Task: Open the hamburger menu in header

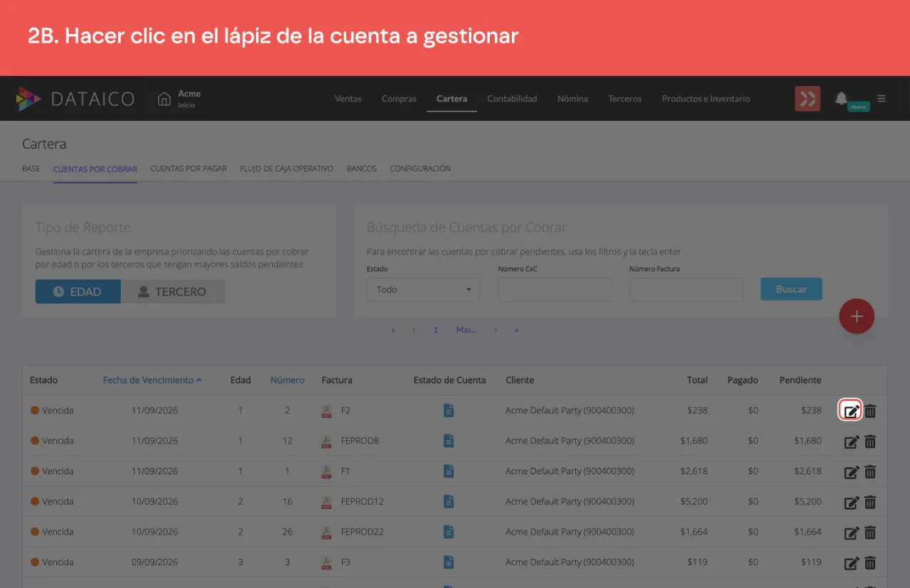Action: tap(882, 98)
